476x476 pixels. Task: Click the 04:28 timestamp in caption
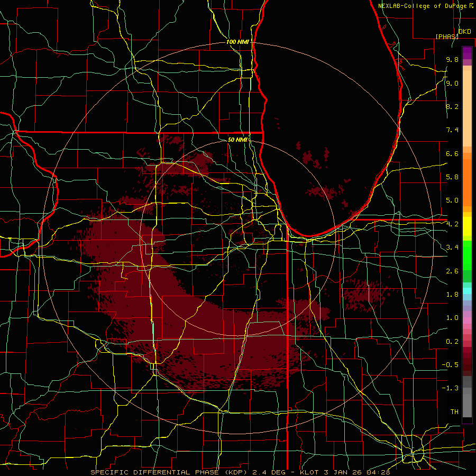(379, 472)
